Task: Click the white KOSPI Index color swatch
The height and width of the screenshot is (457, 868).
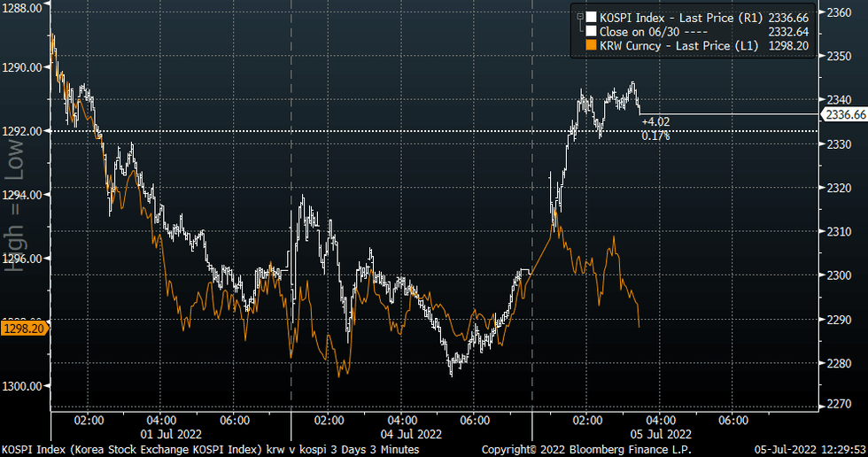Action: pos(591,17)
